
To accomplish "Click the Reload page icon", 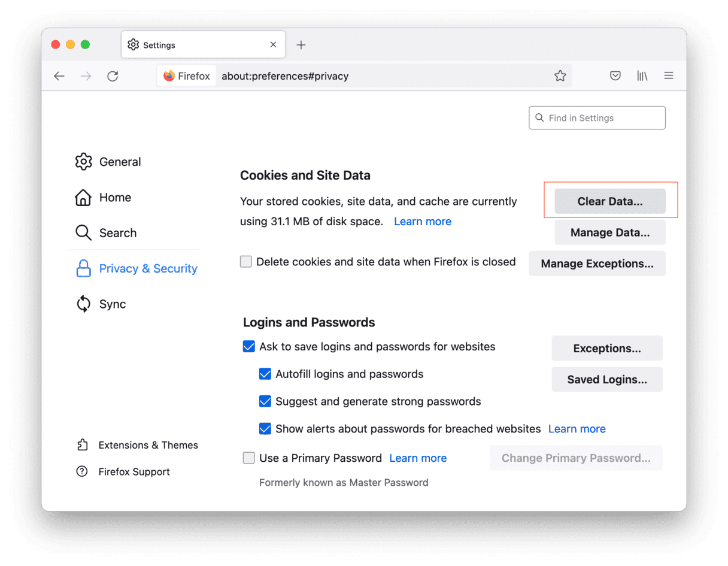I will click(113, 76).
